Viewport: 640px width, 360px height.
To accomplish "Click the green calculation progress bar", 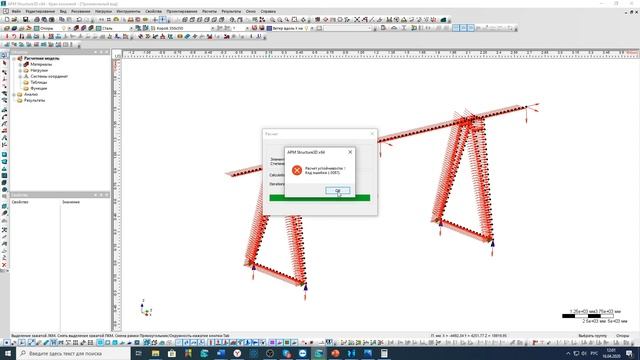I will (320, 198).
